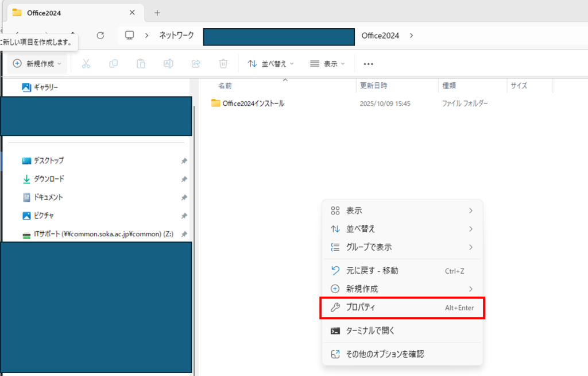
Task: Open the three-dots See more menu
Action: (x=369, y=64)
